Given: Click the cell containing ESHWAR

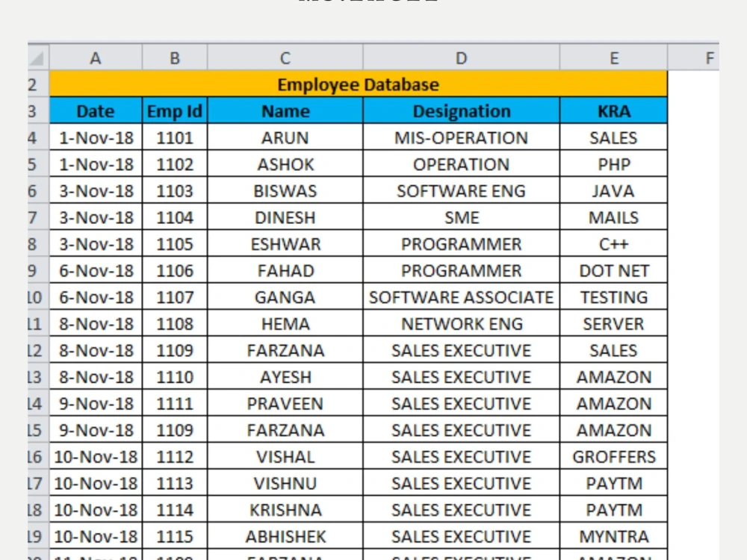Looking at the screenshot, I should (285, 244).
